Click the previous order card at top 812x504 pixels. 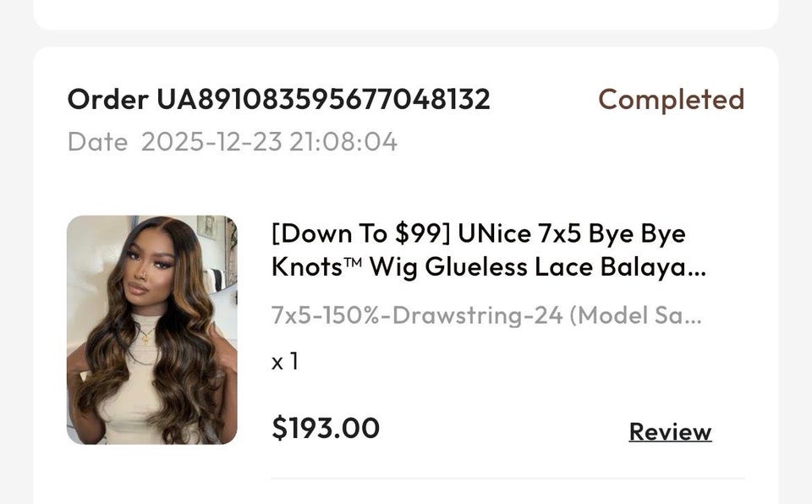click(x=406, y=13)
